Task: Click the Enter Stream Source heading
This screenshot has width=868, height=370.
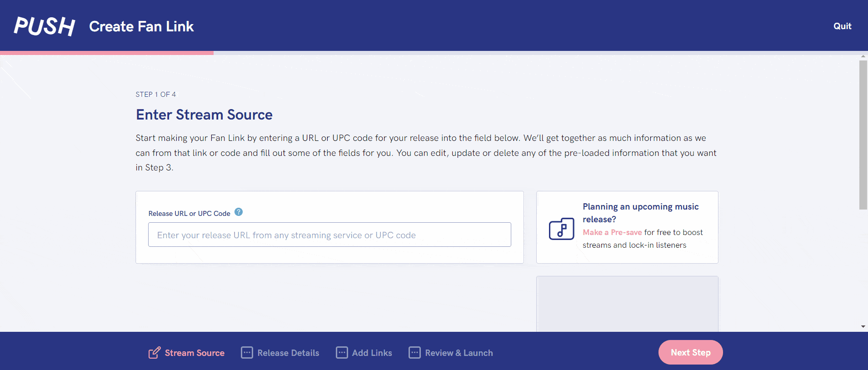Action: tap(204, 115)
